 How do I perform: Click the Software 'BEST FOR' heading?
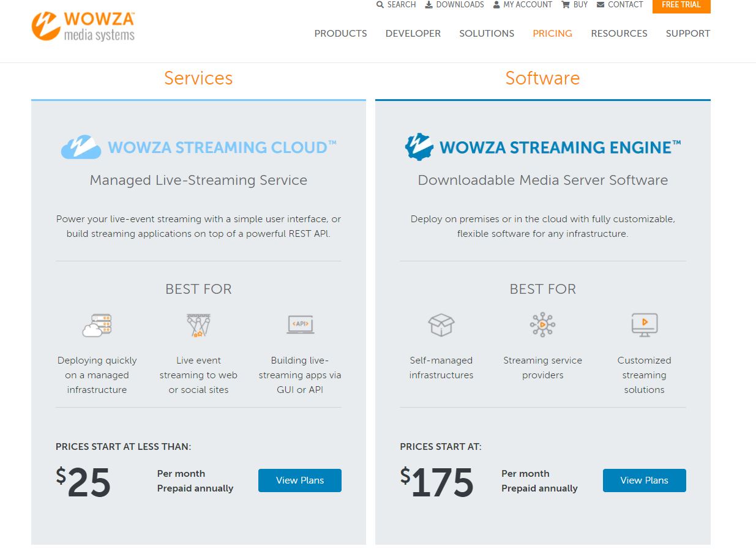coord(542,289)
